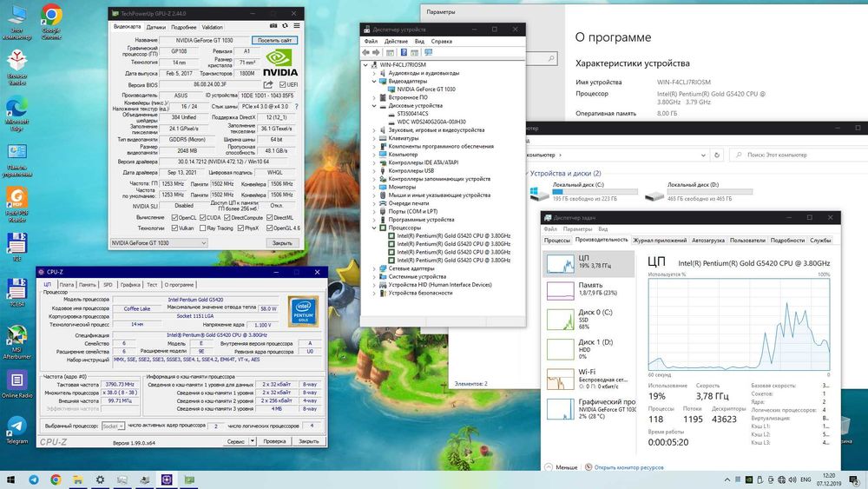Open the CPU-Z Socket selection dropdown
The image size is (868, 489).
113,426
